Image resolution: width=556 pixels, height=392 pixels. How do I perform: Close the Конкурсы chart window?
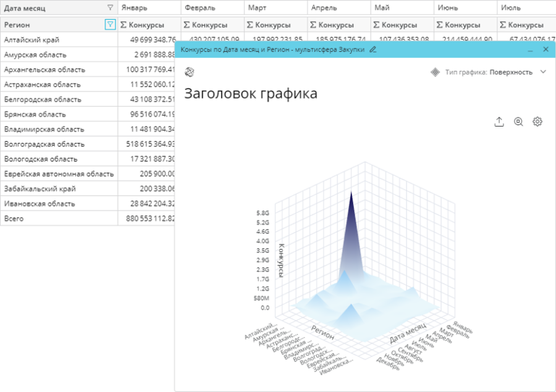point(545,49)
